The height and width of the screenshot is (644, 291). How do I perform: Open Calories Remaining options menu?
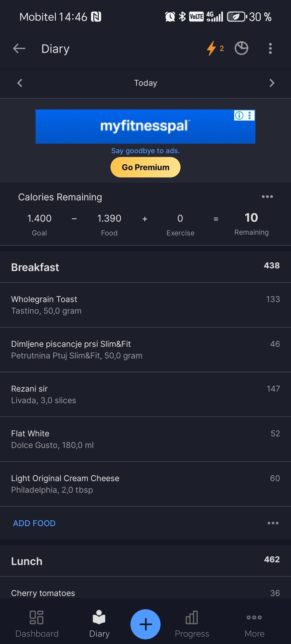pyautogui.click(x=267, y=197)
